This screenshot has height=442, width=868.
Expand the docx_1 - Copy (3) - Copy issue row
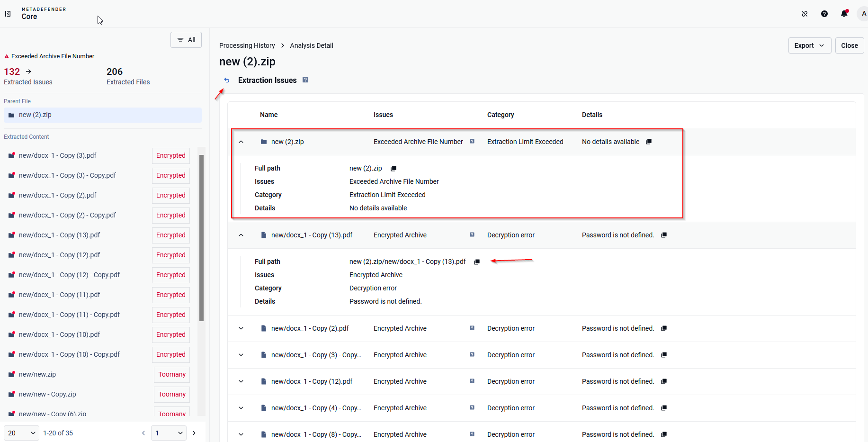click(x=241, y=355)
